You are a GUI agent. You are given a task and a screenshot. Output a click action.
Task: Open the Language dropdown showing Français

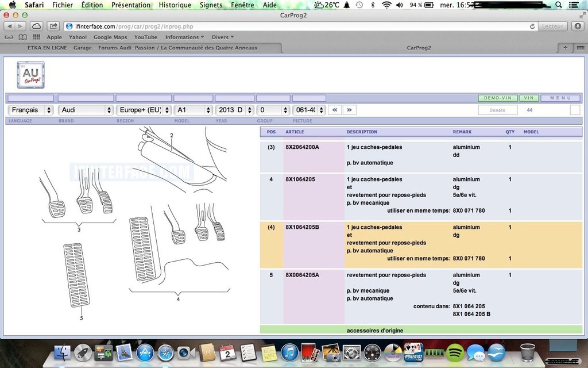[31, 110]
